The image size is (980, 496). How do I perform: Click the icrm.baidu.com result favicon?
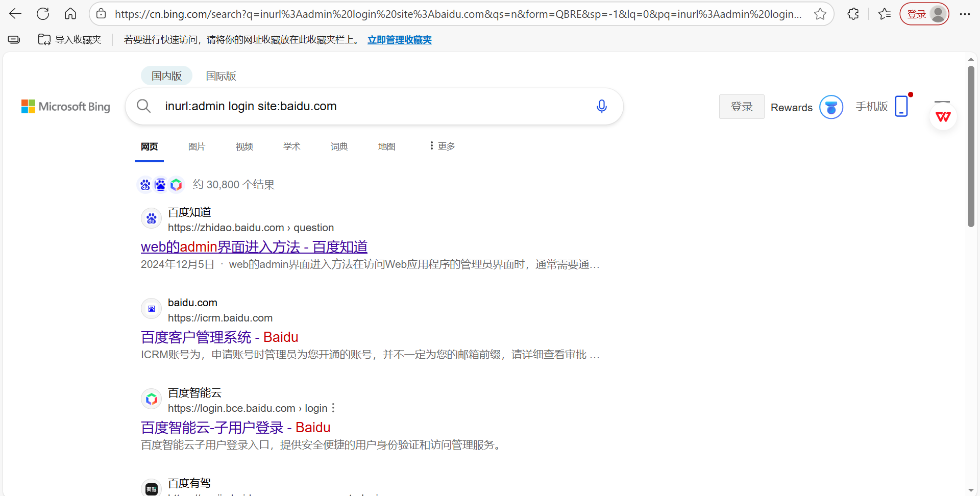tap(152, 309)
